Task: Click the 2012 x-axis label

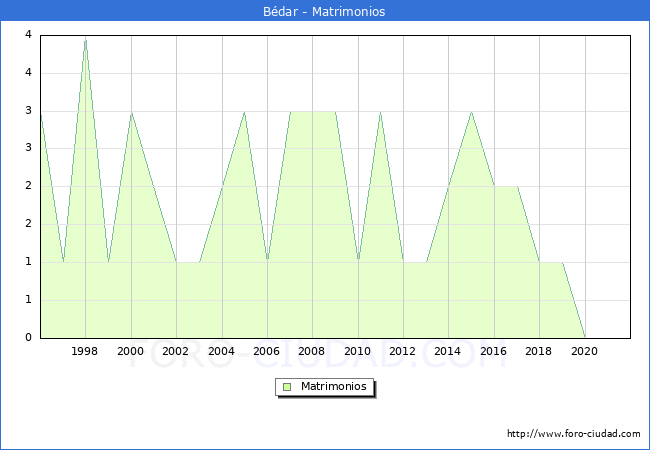Action: (403, 351)
